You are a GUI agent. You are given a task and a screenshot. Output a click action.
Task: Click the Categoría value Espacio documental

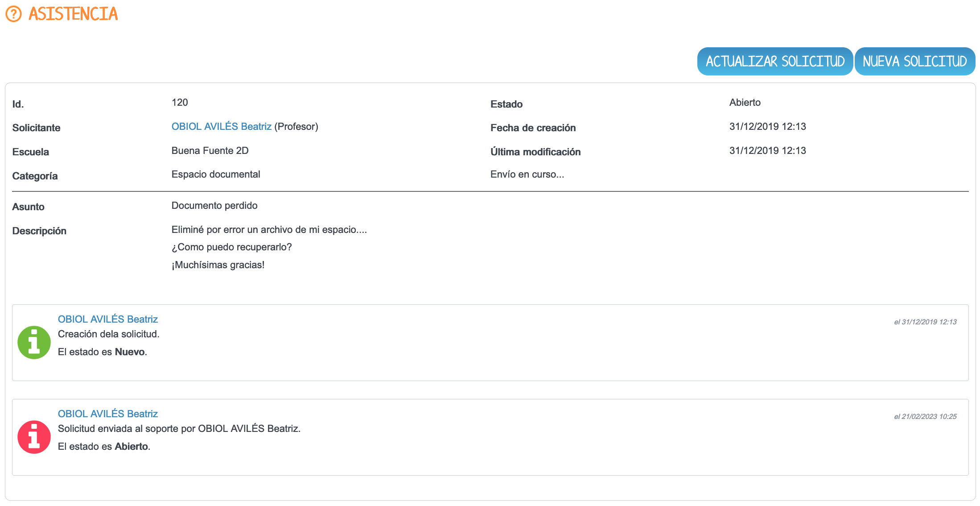point(216,174)
